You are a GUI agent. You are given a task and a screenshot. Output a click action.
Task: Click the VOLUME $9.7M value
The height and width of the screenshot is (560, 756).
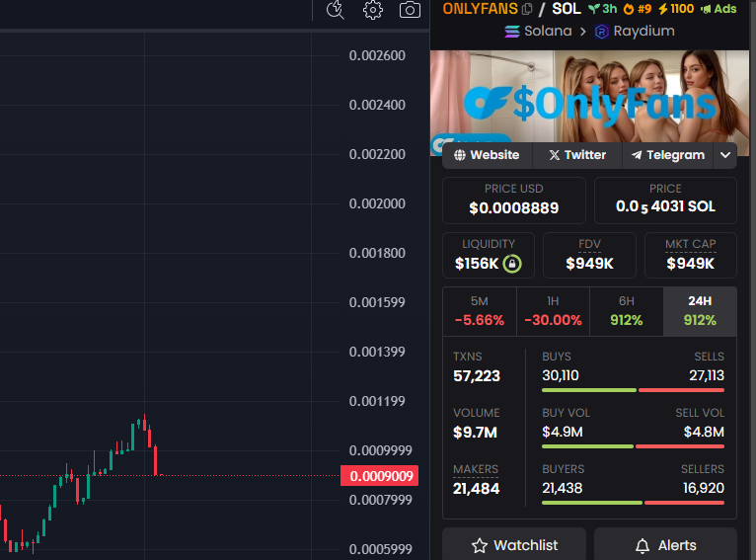475,433
